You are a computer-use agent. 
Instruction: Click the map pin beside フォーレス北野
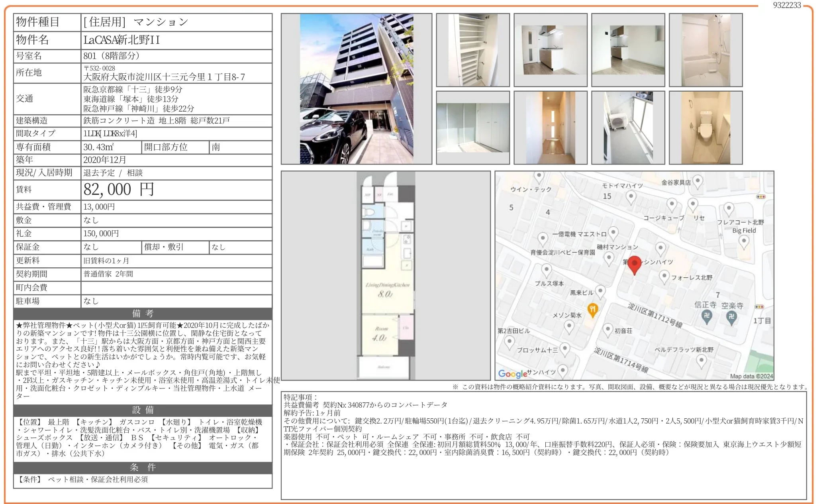664,276
